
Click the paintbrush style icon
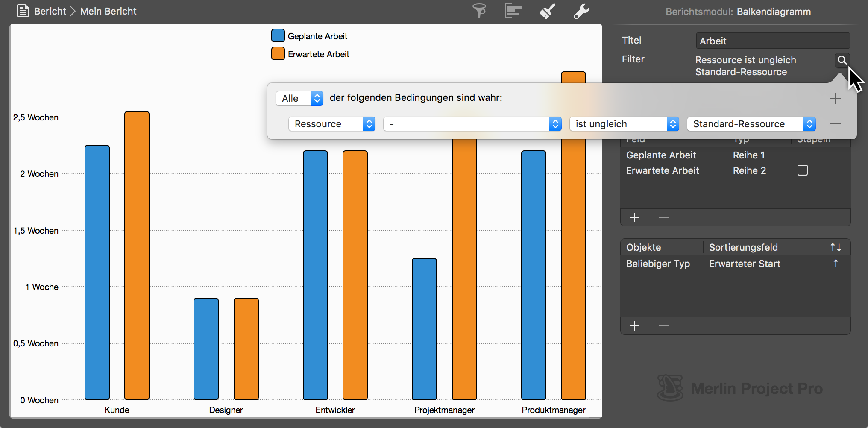pyautogui.click(x=547, y=11)
